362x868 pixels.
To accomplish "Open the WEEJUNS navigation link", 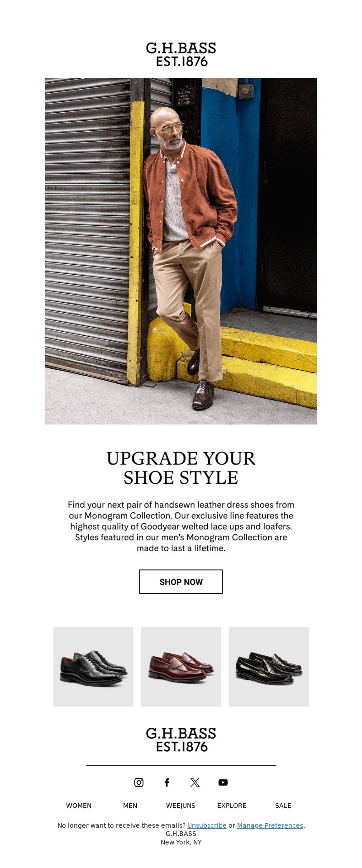I will [181, 806].
